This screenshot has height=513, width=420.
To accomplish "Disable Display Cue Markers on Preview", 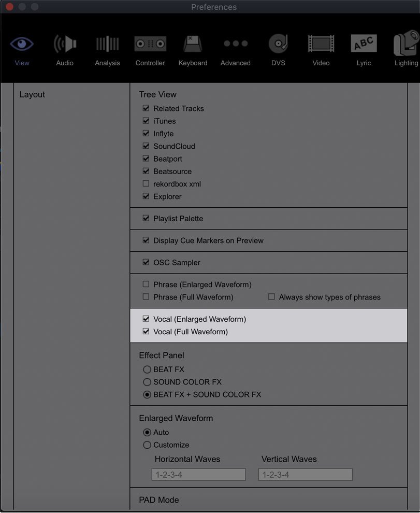I will click(x=146, y=240).
